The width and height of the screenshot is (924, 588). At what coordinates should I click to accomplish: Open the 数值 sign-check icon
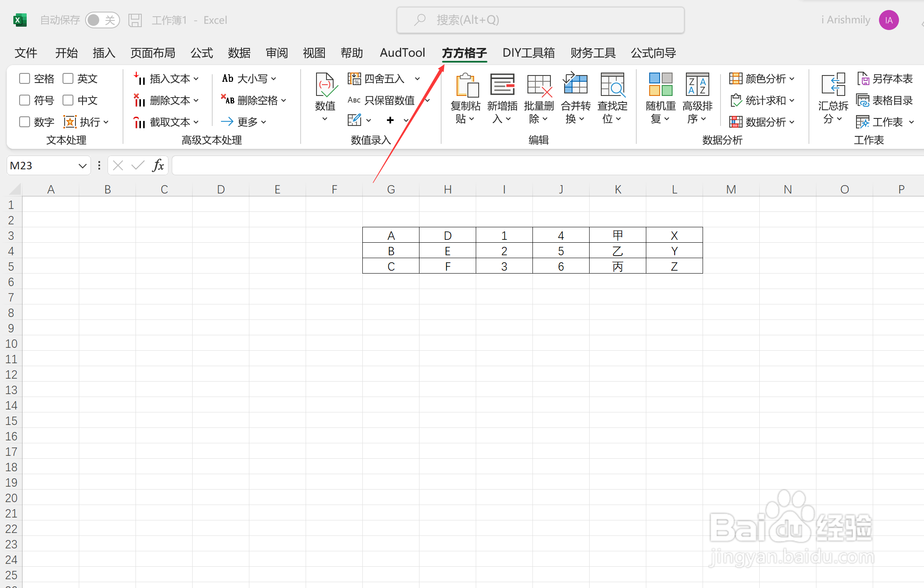coord(326,85)
